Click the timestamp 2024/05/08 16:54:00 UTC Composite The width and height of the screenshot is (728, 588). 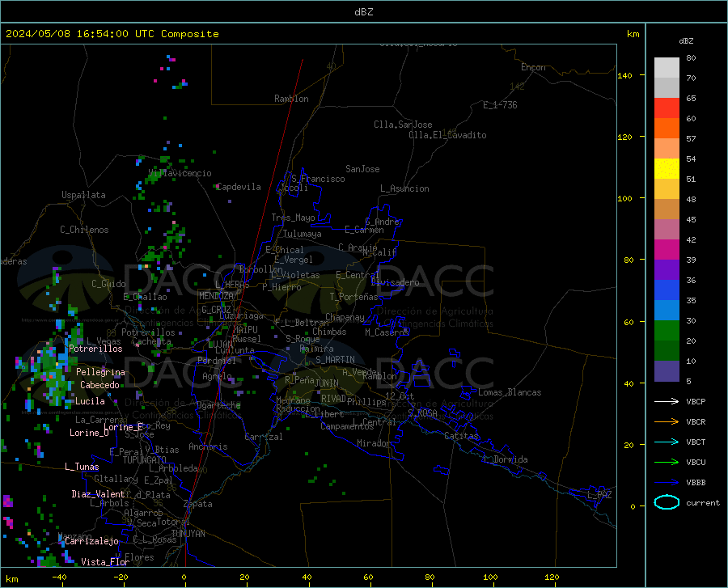(x=112, y=34)
